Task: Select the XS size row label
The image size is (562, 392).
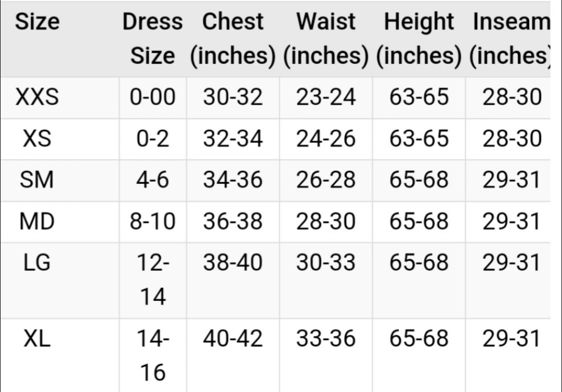Action: (x=37, y=138)
